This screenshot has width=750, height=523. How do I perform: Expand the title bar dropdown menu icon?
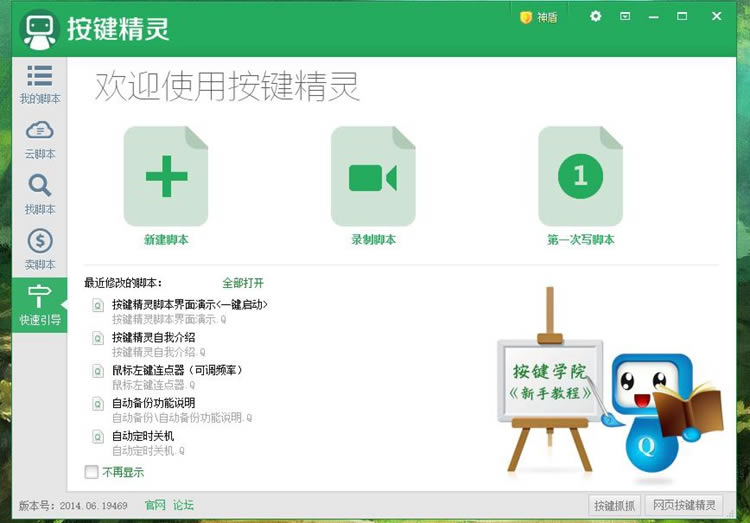click(x=625, y=16)
